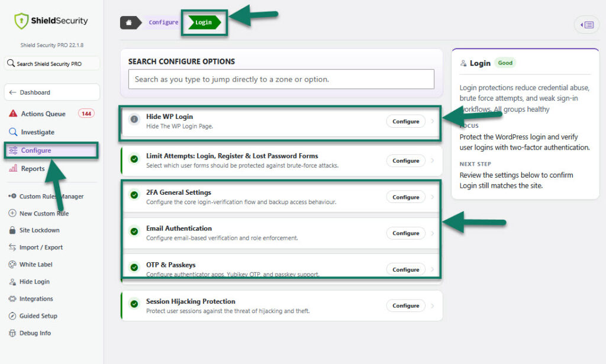
Task: Open Guided Setup
Action: click(x=38, y=316)
